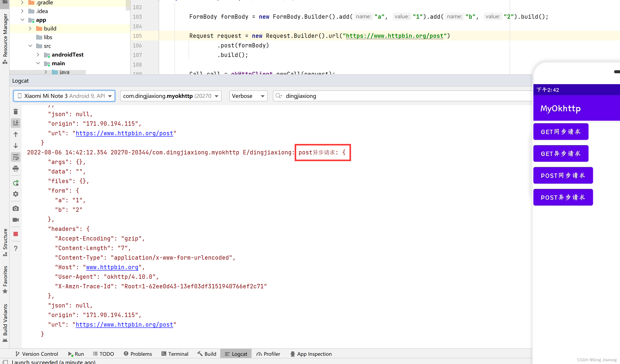Viewport: 620px width, 364px height.
Task: Select the Logcat tab at bottom
Action: tap(236, 354)
